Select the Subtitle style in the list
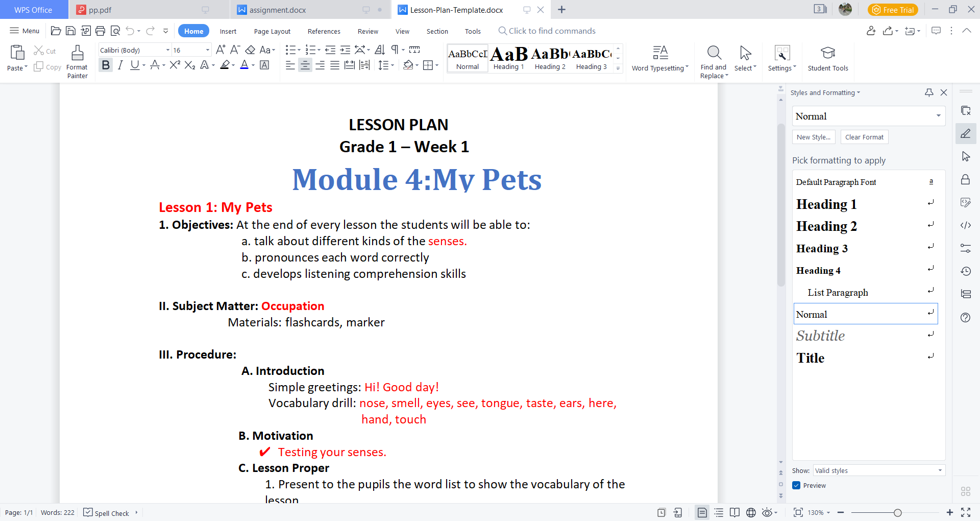The image size is (980, 521). pos(866,336)
